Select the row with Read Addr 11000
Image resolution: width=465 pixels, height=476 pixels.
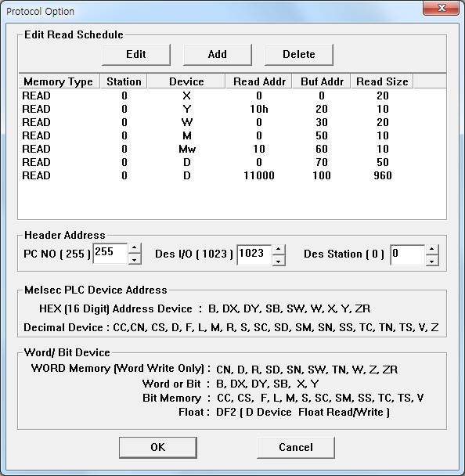232,175
